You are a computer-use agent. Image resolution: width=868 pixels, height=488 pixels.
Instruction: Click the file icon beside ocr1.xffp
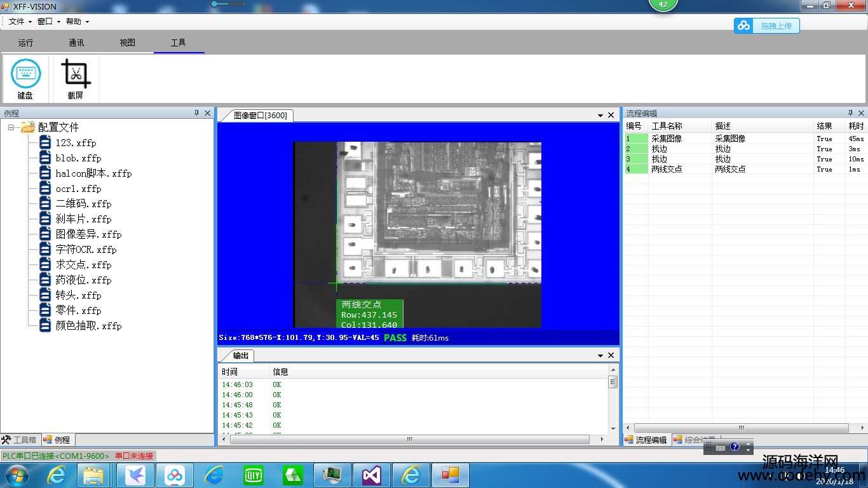[45, 188]
